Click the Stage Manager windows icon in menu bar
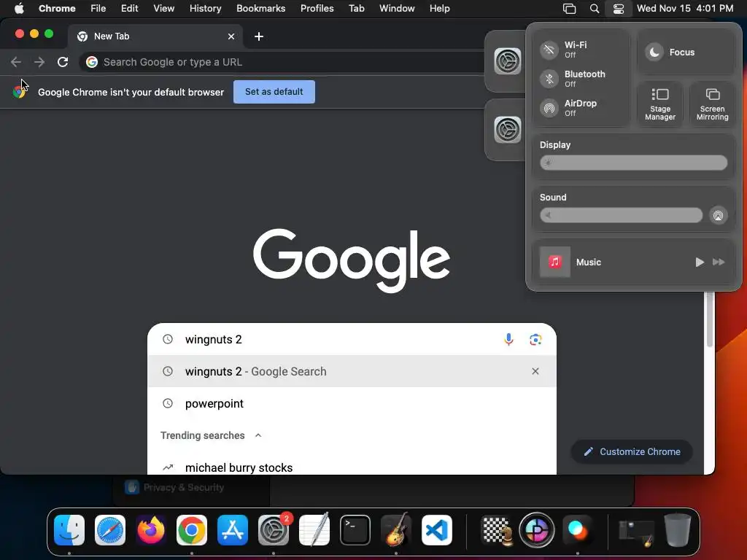This screenshot has width=747, height=560. click(569, 9)
